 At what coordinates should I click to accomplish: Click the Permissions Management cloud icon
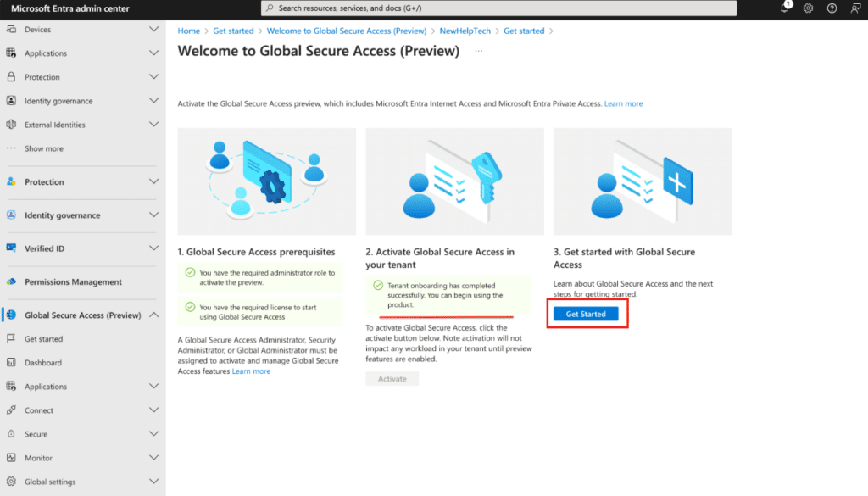coord(11,281)
